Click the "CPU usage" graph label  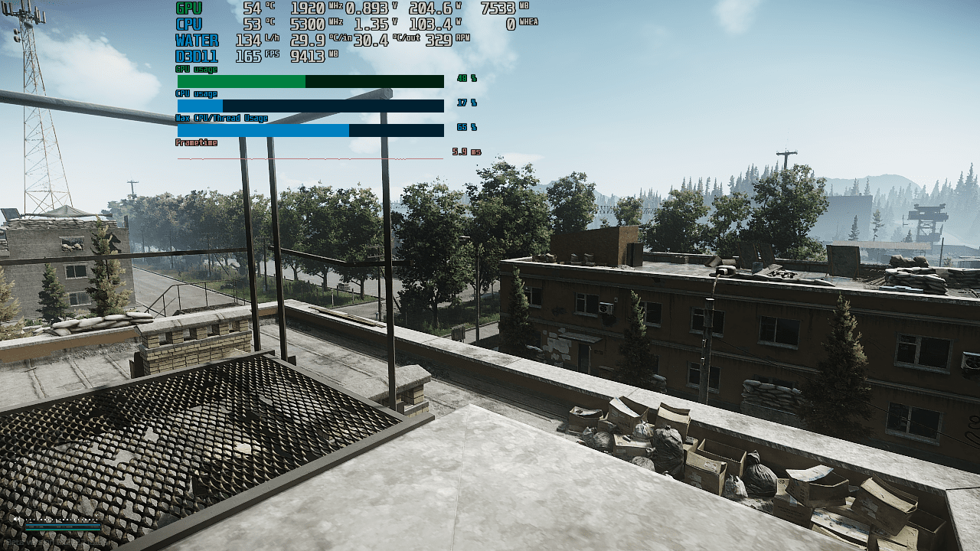click(196, 94)
